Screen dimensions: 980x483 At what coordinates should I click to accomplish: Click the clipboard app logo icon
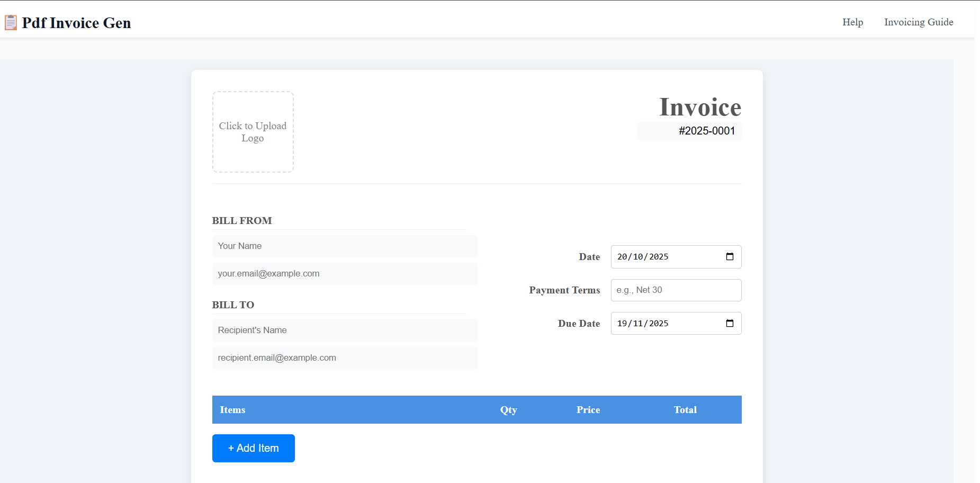(10, 22)
